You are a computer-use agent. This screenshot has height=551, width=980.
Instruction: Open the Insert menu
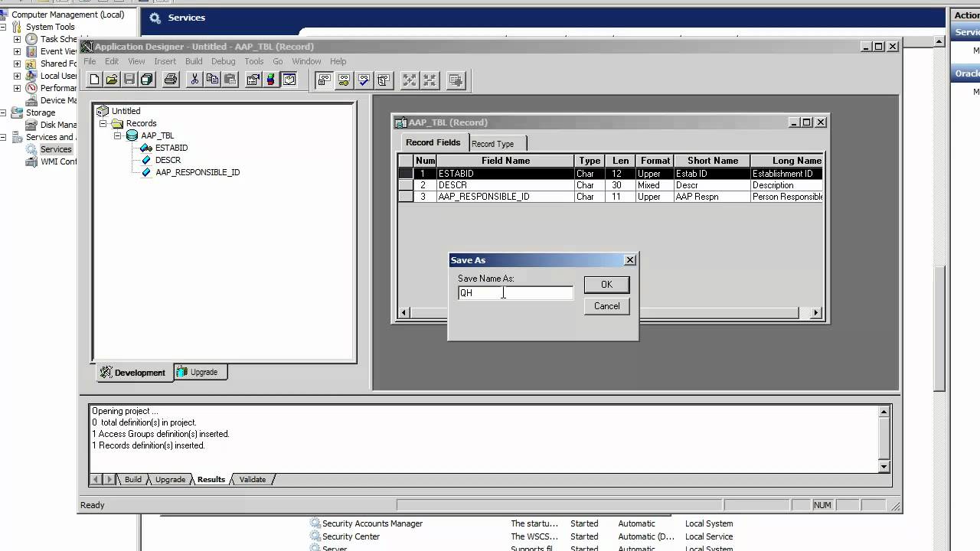pos(165,61)
